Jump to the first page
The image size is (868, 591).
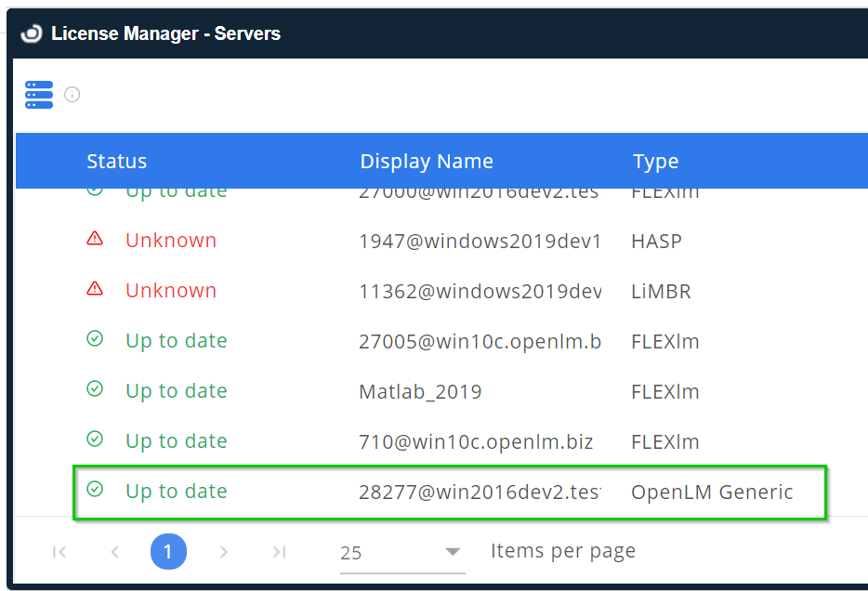tap(59, 552)
